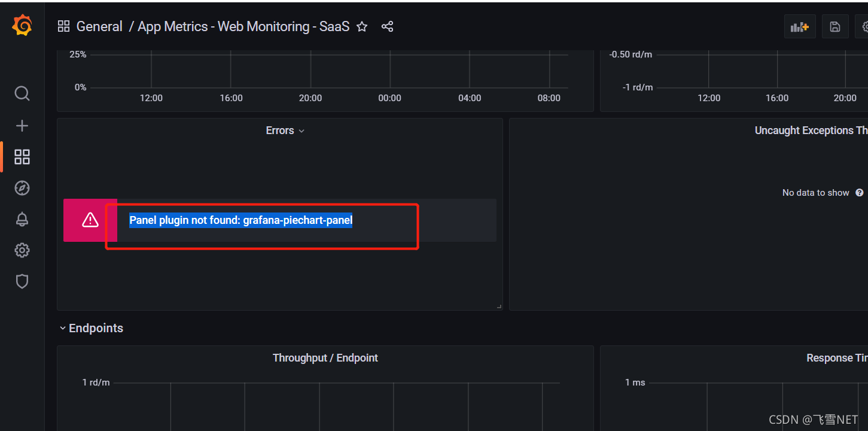This screenshot has height=431, width=868.
Task: Click the Uncaught Exceptions panel title
Action: click(811, 130)
